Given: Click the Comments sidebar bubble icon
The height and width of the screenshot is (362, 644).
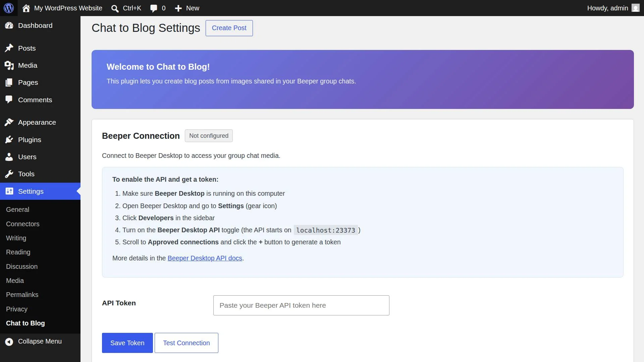Looking at the screenshot, I should tap(9, 100).
